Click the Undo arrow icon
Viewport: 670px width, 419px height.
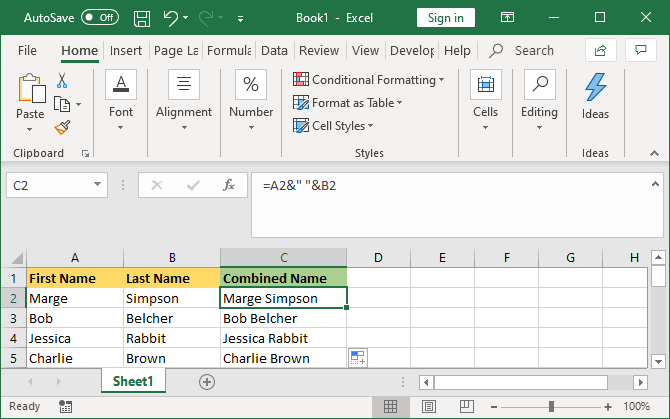coord(171,18)
